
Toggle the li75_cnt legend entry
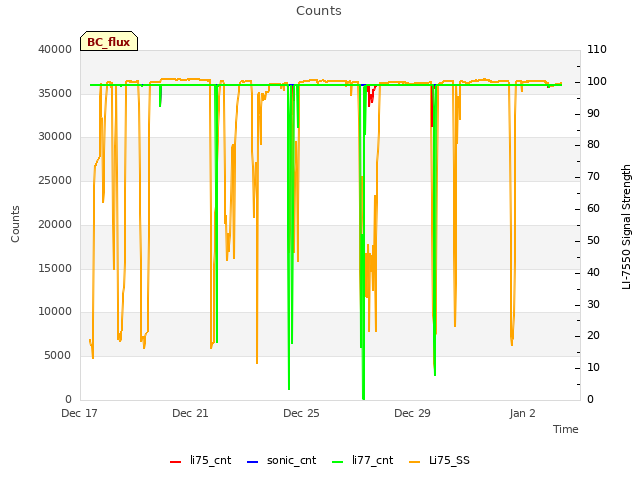click(x=200, y=460)
